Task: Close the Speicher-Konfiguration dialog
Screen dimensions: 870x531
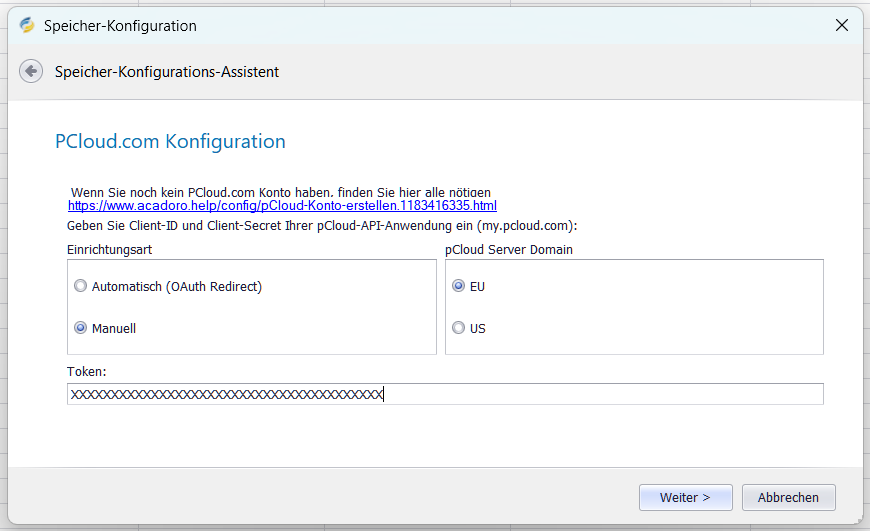Action: point(842,25)
